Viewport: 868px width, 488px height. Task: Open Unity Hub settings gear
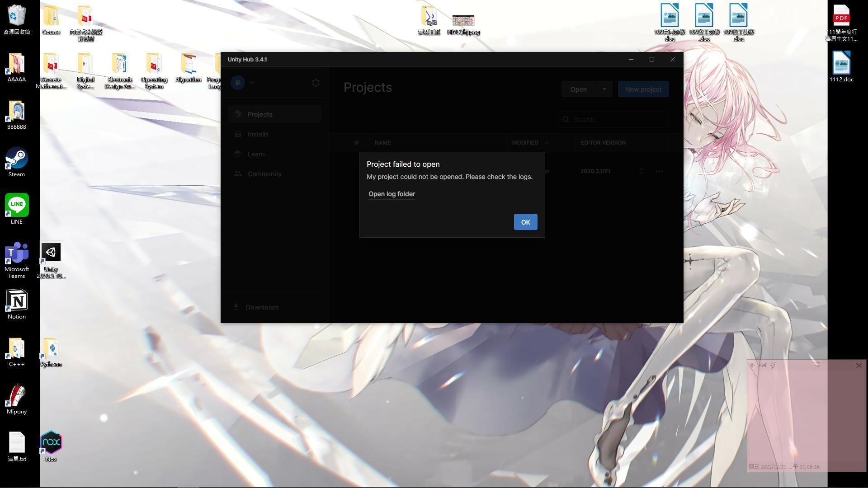click(x=316, y=83)
